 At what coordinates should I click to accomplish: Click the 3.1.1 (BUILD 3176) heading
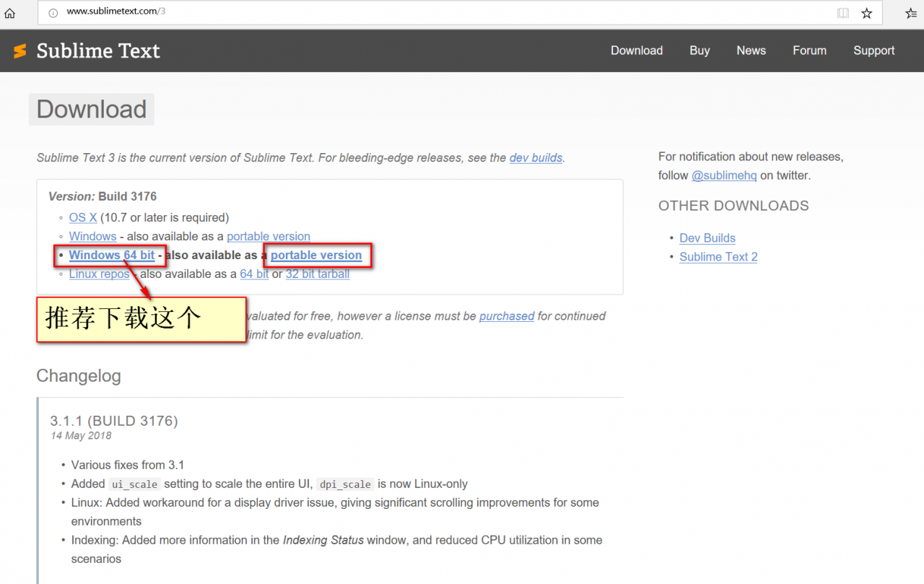click(114, 421)
